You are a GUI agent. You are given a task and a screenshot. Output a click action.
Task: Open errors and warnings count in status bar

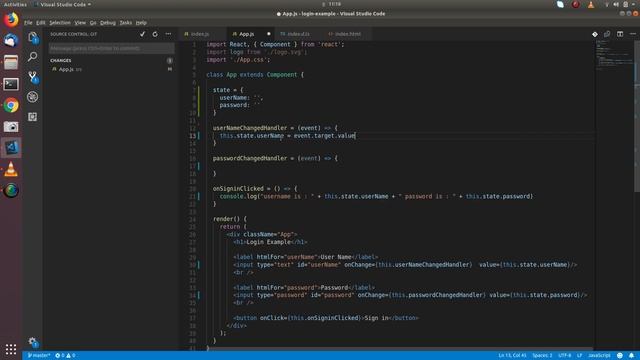(x=65, y=356)
